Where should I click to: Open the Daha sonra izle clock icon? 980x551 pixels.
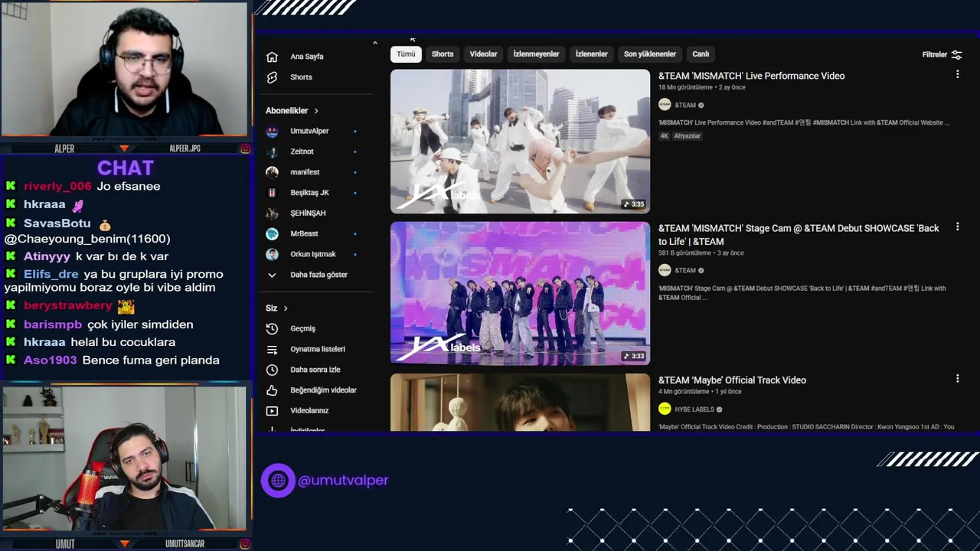[x=272, y=370]
